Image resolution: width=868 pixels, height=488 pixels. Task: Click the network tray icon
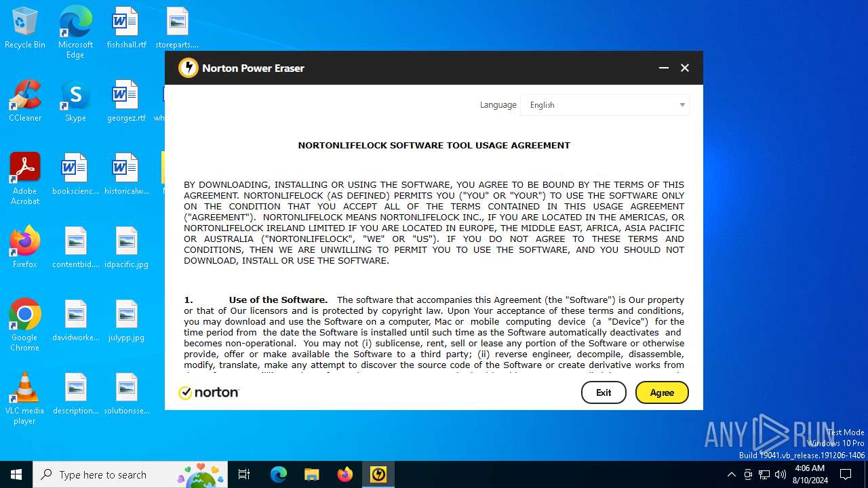click(764, 474)
